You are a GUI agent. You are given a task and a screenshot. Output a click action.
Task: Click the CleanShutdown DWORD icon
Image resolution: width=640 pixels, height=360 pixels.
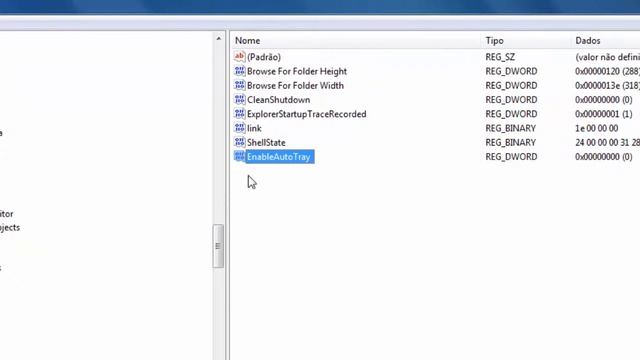tap(240, 100)
